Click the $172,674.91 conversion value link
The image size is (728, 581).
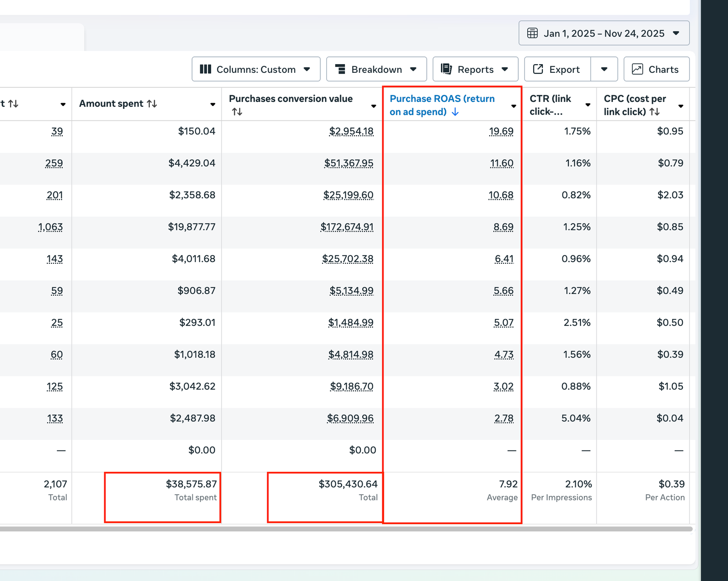click(347, 227)
